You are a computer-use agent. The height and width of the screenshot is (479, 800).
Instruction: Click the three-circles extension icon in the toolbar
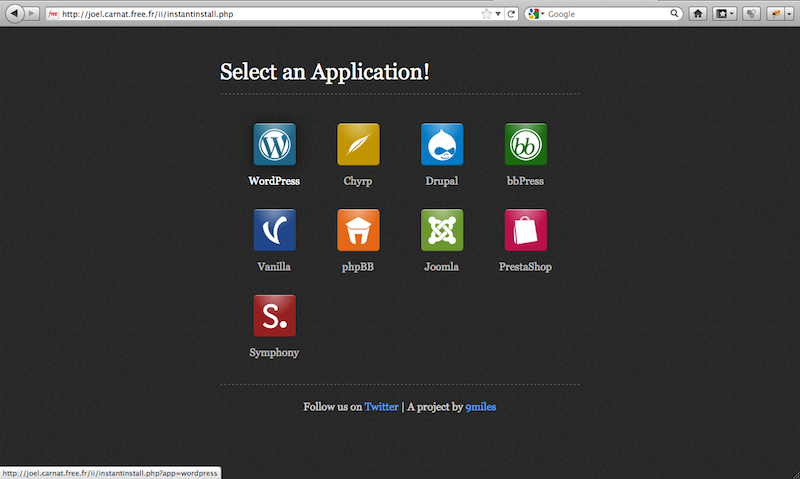pyautogui.click(x=751, y=14)
